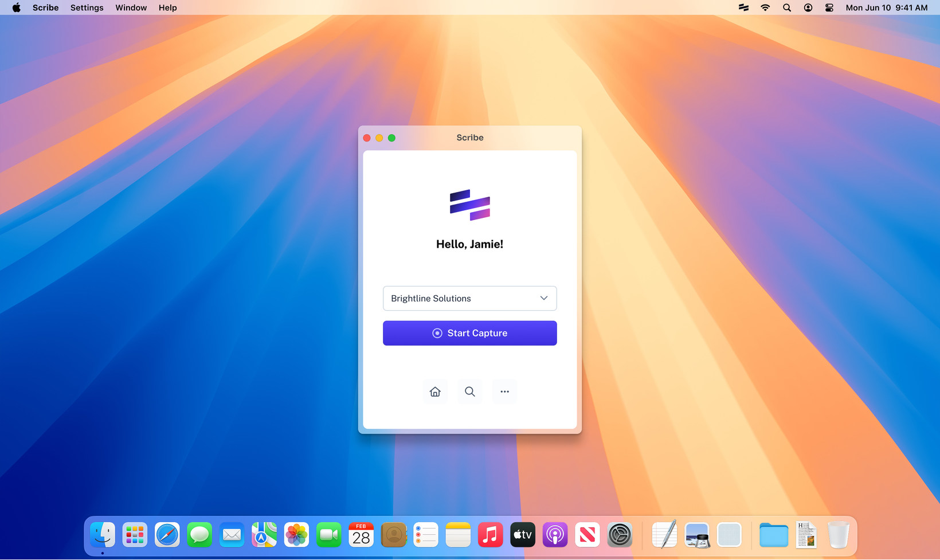Open Calendar from the Dock

361,535
